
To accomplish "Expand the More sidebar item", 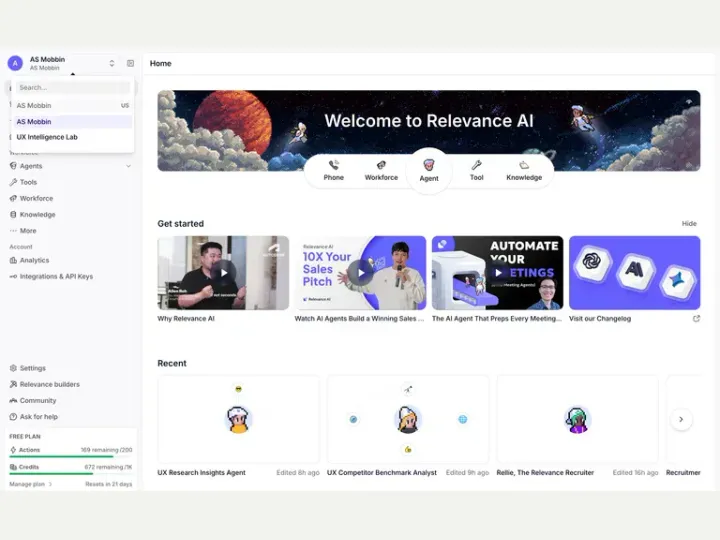I will click(x=28, y=231).
